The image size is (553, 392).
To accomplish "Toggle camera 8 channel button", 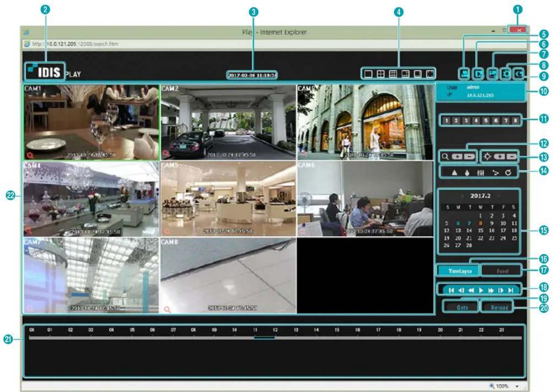I will [516, 121].
